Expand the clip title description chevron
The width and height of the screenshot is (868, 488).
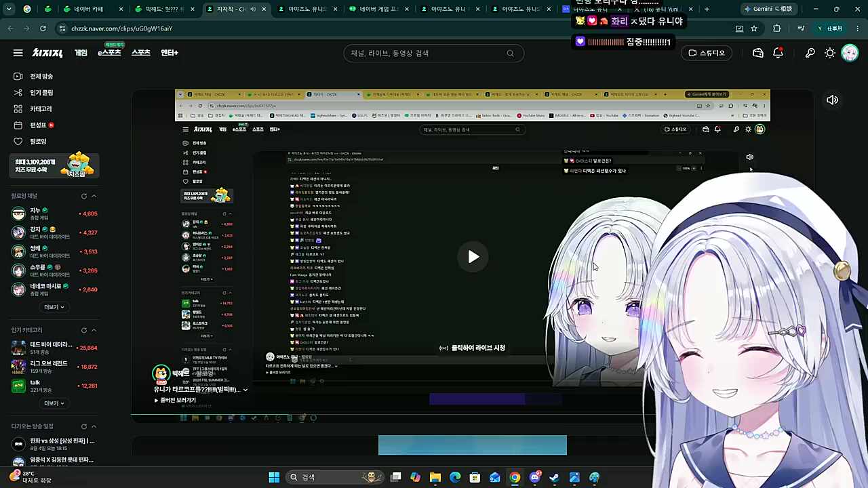tap(245, 390)
